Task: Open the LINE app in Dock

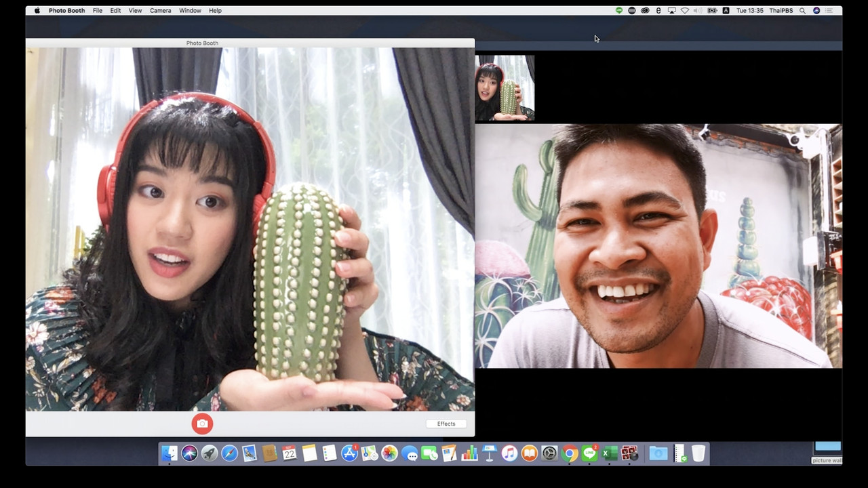Action: tap(589, 453)
